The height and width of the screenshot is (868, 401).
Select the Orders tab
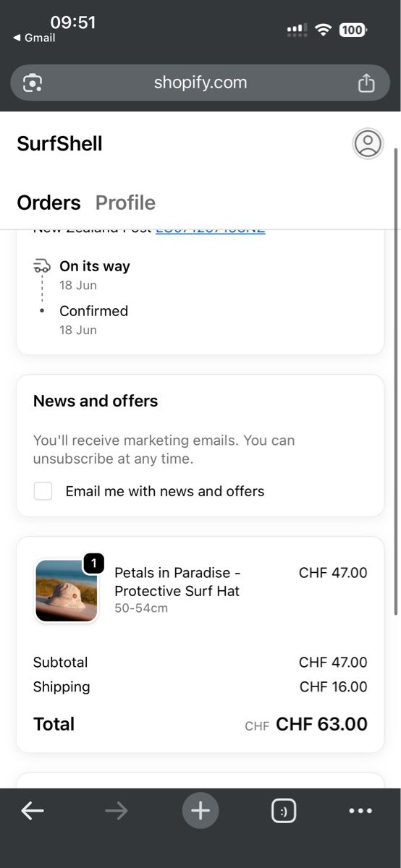pyautogui.click(x=48, y=203)
